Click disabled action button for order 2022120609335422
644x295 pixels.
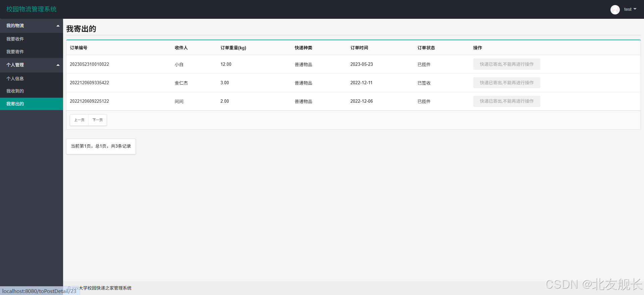506,83
